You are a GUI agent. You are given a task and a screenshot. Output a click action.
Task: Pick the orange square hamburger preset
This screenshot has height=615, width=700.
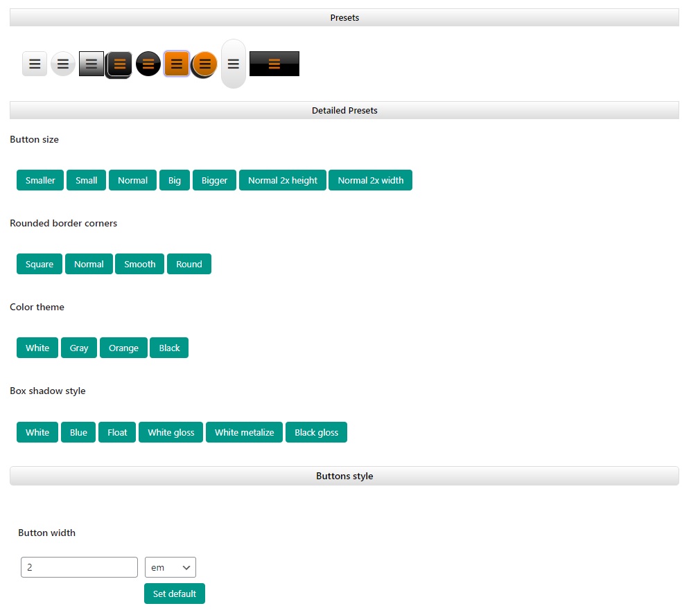pos(177,64)
